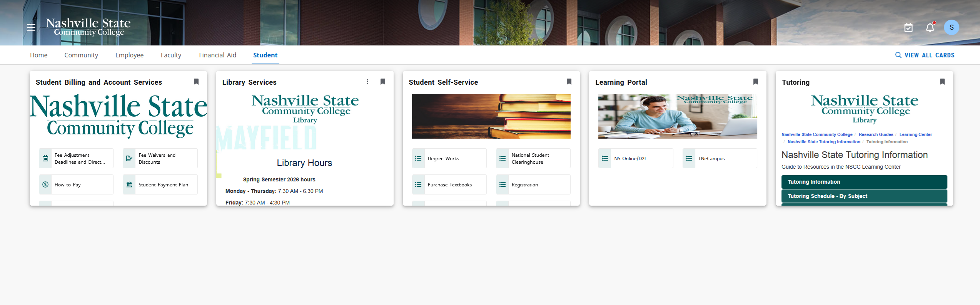
Task: Open the notifications bell
Action: (930, 27)
